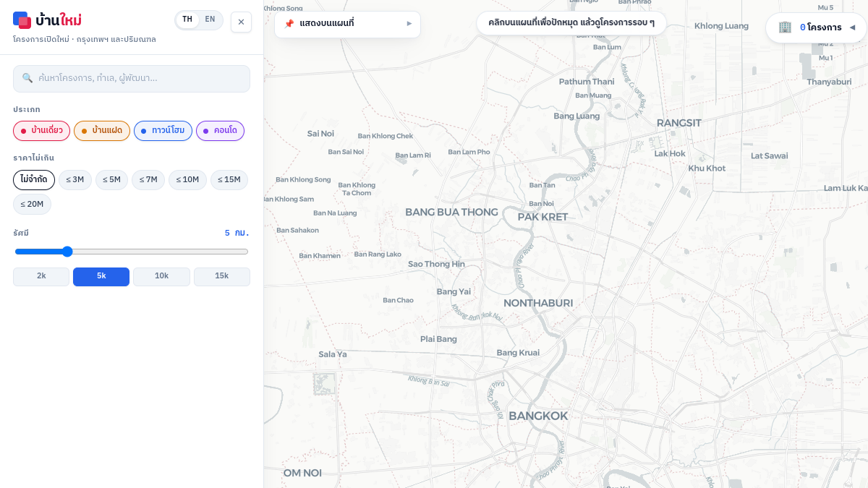Select ≤ 3M price limit

click(75, 180)
